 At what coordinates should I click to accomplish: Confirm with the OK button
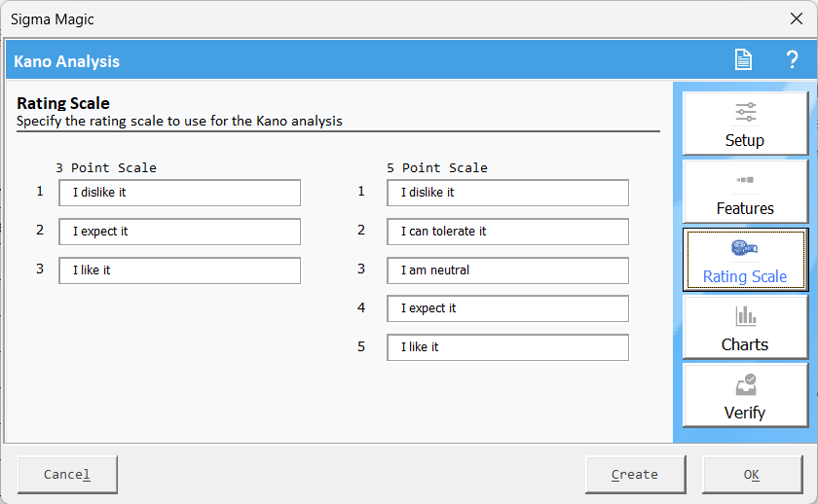(752, 475)
